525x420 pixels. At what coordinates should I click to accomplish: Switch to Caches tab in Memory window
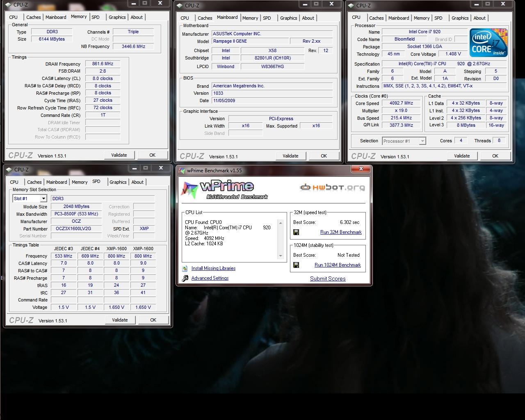tap(34, 17)
